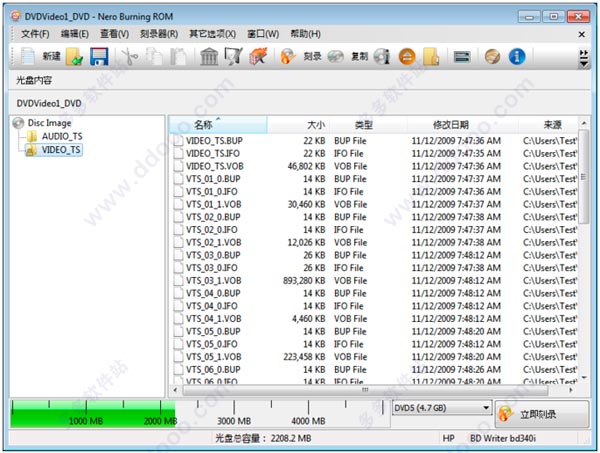Viewport: 600px width, 453px height.
Task: Click the file icon of VTS_04_1.VOB
Action: click(178, 318)
